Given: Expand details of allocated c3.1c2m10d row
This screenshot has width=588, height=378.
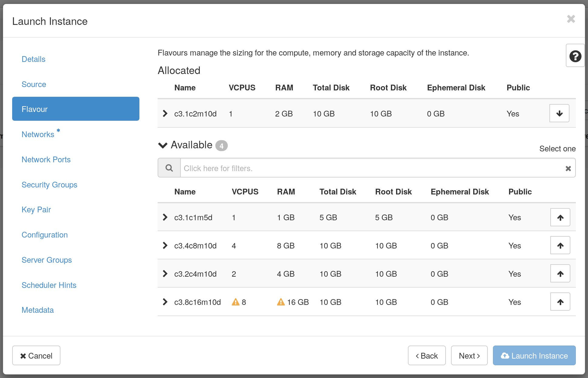Looking at the screenshot, I should pos(165,113).
